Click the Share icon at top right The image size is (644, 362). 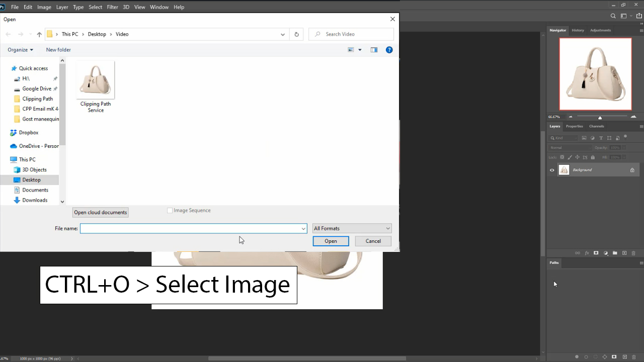click(x=639, y=16)
